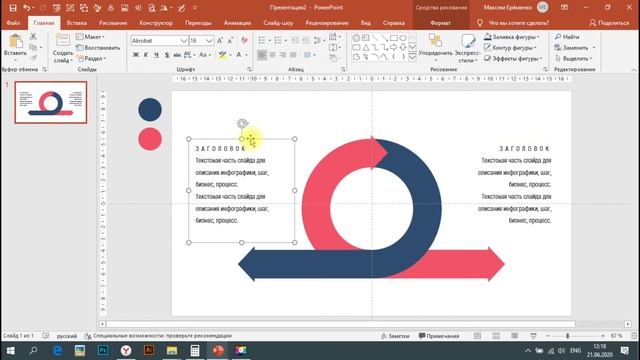Toggle strikethrough (abc) formatting
The image size is (640, 360).
click(x=177, y=55)
